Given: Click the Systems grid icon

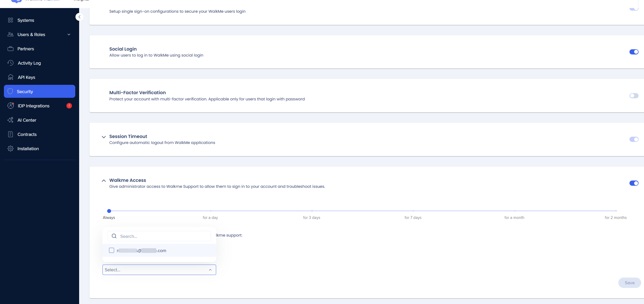Looking at the screenshot, I should [10, 20].
